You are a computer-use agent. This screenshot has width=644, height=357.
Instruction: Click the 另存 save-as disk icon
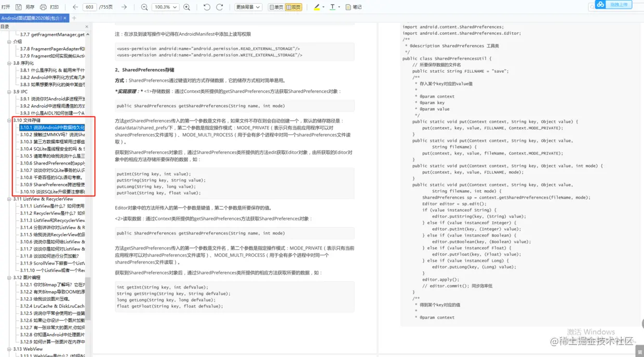pos(19,7)
